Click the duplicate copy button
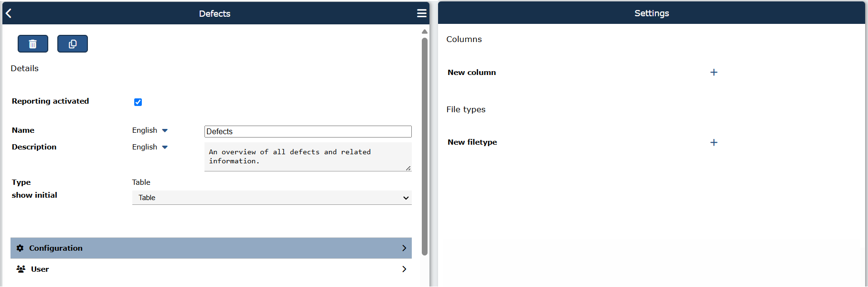The image size is (868, 287). click(73, 44)
